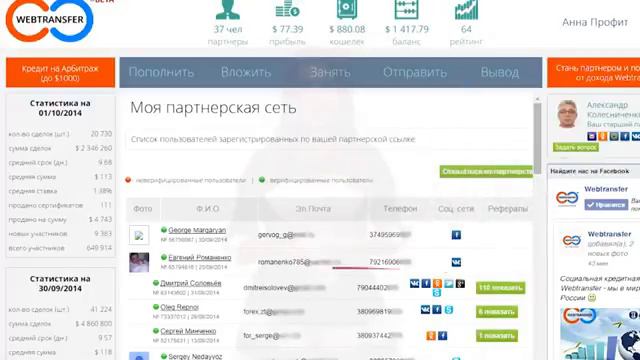640x360 pixels.
Task: Click the Рефералы column header
Action: [508, 209]
